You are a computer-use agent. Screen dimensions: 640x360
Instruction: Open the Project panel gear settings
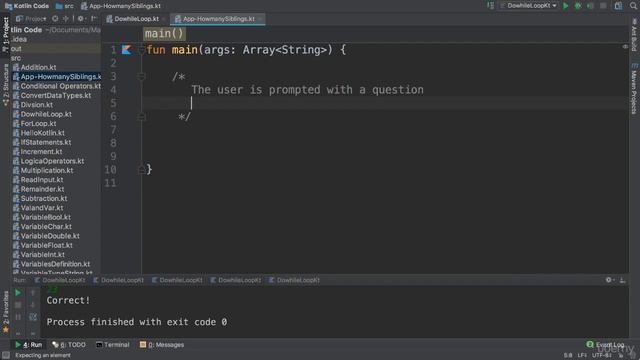pos(81,19)
